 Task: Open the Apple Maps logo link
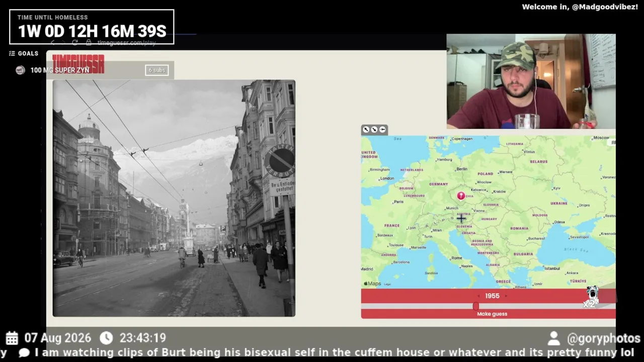(x=372, y=284)
